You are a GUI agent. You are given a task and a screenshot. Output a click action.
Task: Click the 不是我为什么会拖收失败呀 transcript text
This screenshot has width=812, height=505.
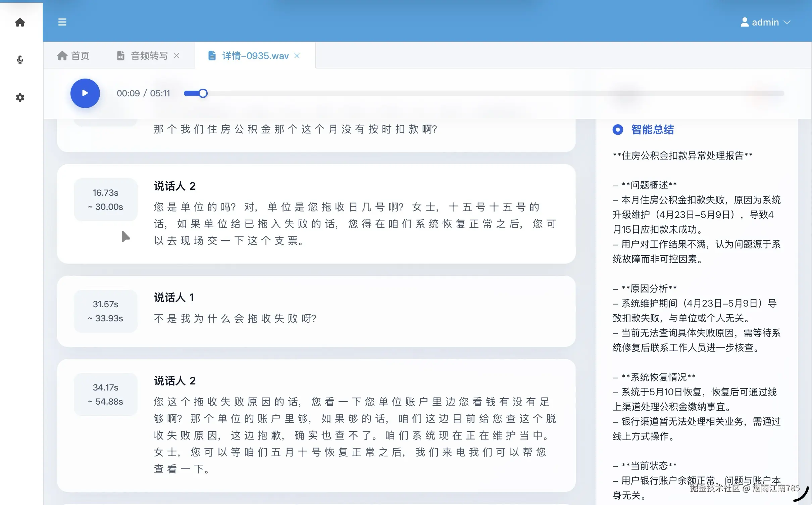pos(235,318)
